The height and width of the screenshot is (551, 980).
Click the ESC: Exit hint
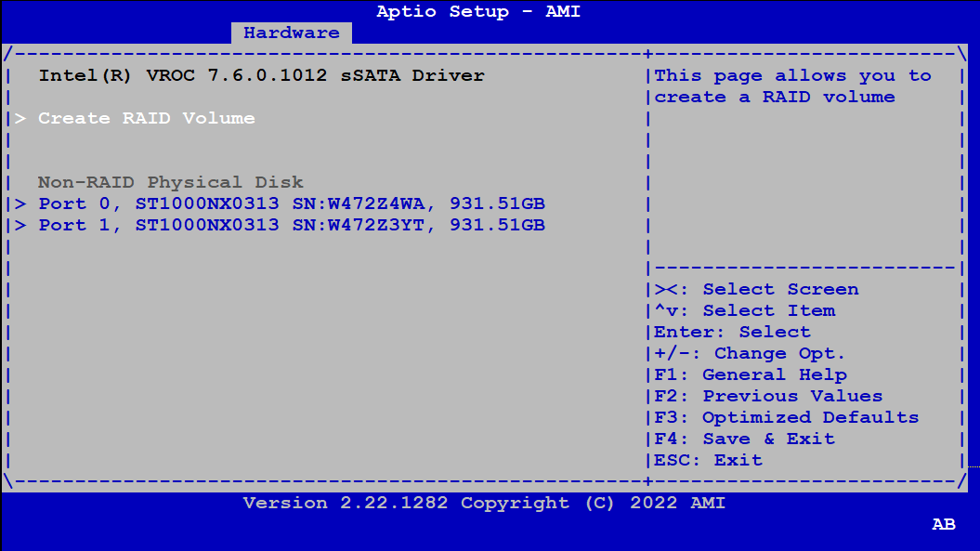[708, 460]
